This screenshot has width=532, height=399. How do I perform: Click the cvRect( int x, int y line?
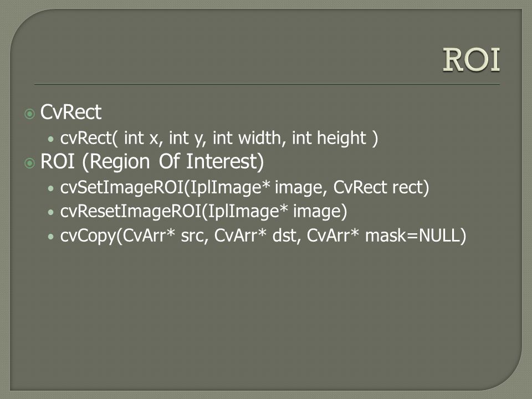[219, 139]
